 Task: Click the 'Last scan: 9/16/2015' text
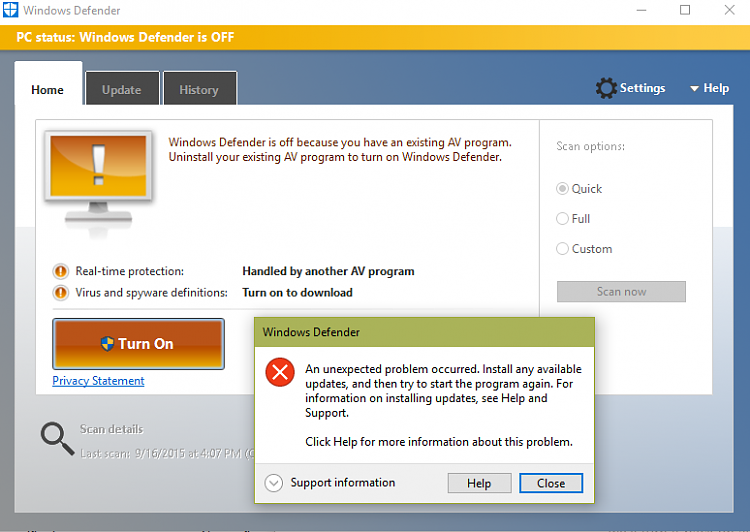coord(167,453)
